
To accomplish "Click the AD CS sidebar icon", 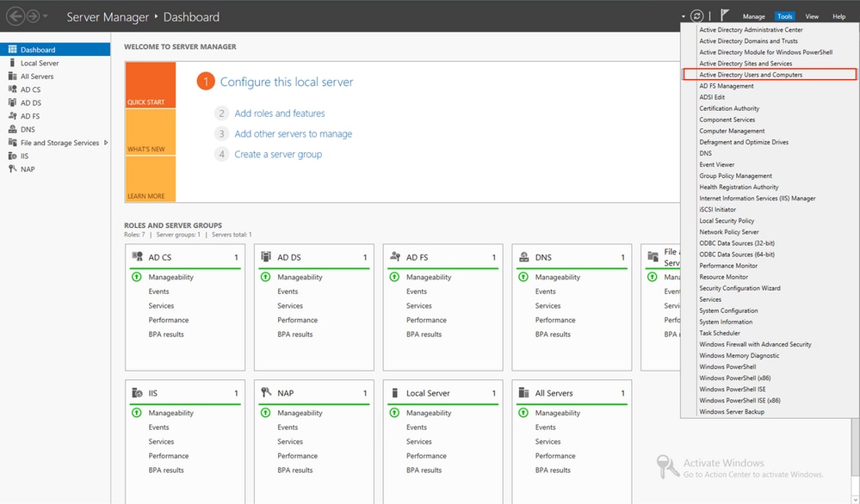I will point(12,89).
